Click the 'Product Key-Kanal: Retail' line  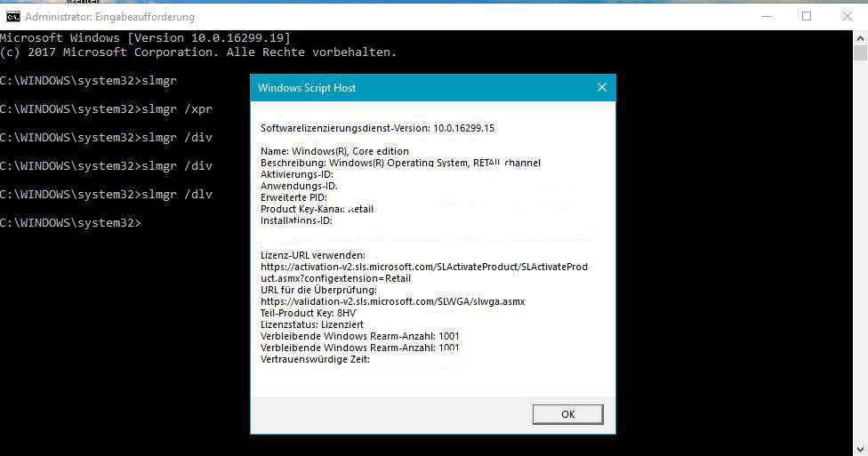[317, 209]
